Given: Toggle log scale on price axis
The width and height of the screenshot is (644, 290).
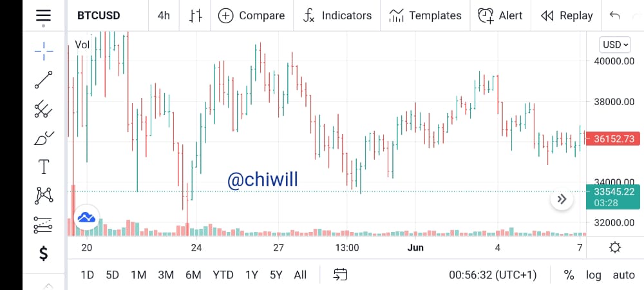Looking at the screenshot, I should pyautogui.click(x=594, y=275).
